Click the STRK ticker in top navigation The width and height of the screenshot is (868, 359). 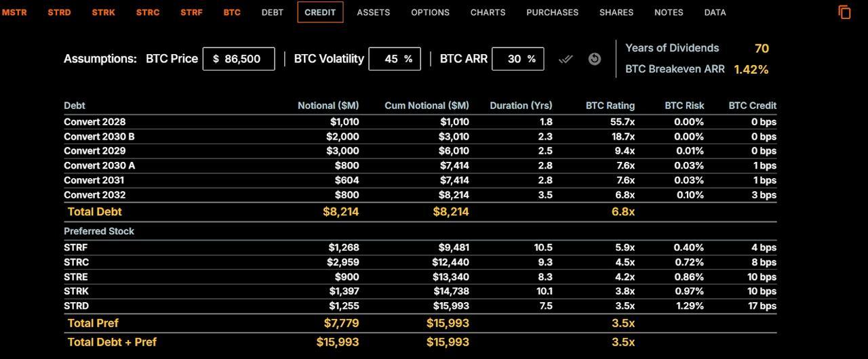point(103,12)
